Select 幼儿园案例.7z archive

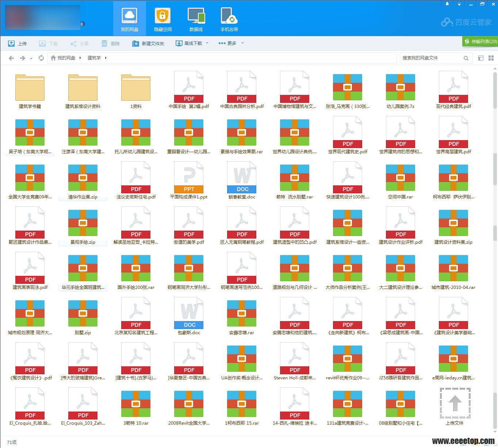click(x=401, y=91)
